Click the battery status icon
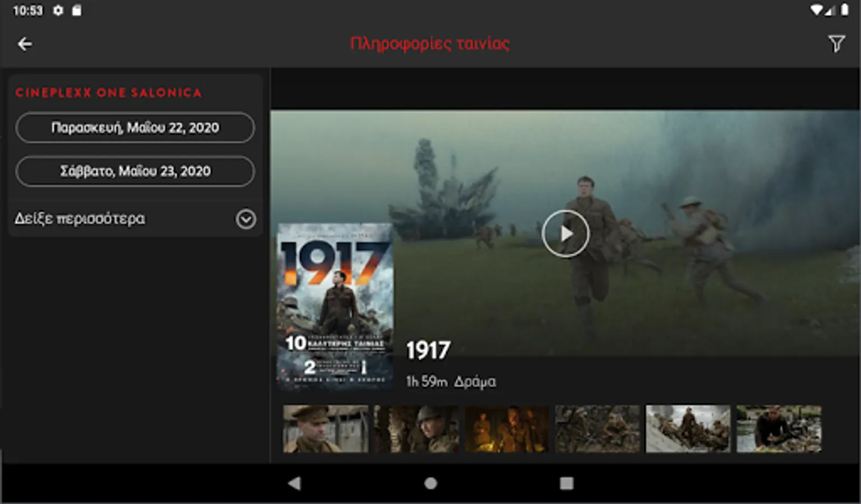The width and height of the screenshot is (861, 504). click(x=844, y=10)
